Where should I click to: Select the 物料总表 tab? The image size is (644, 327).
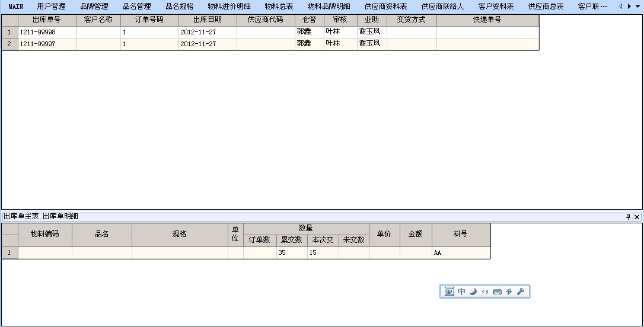pyautogui.click(x=279, y=6)
